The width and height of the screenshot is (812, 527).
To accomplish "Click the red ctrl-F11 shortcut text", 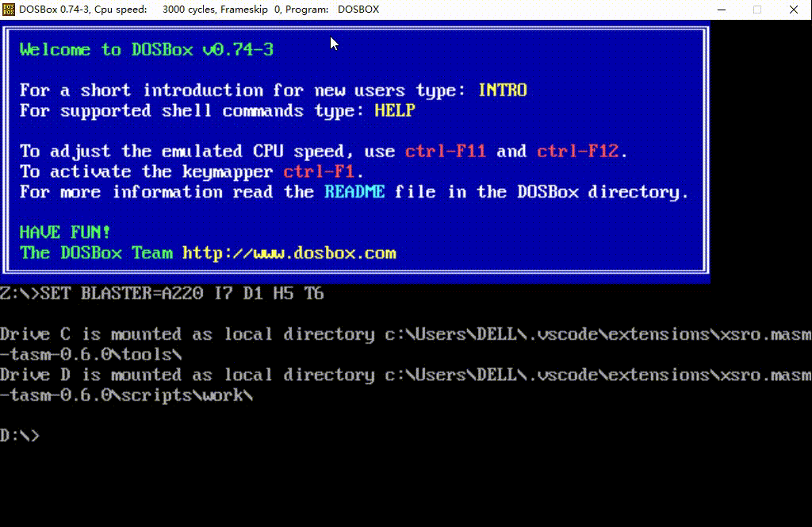I will point(446,152).
